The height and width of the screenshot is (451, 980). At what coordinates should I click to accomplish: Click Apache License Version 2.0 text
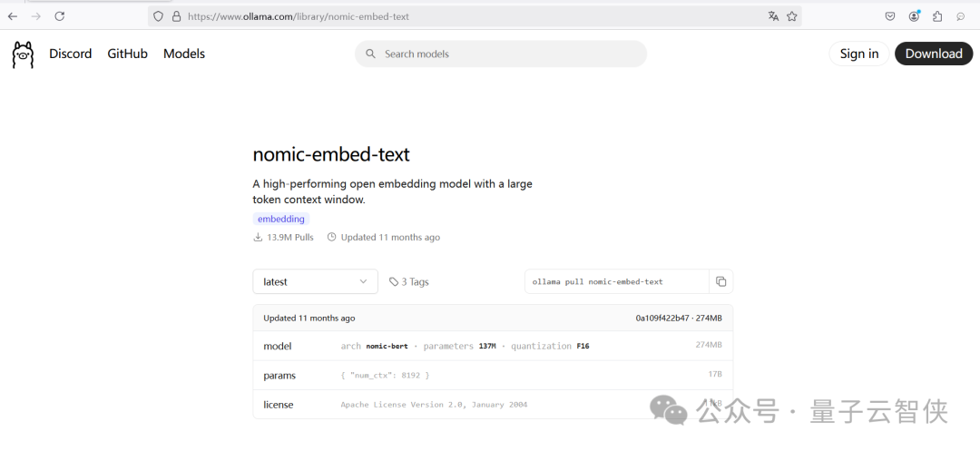[x=434, y=405]
